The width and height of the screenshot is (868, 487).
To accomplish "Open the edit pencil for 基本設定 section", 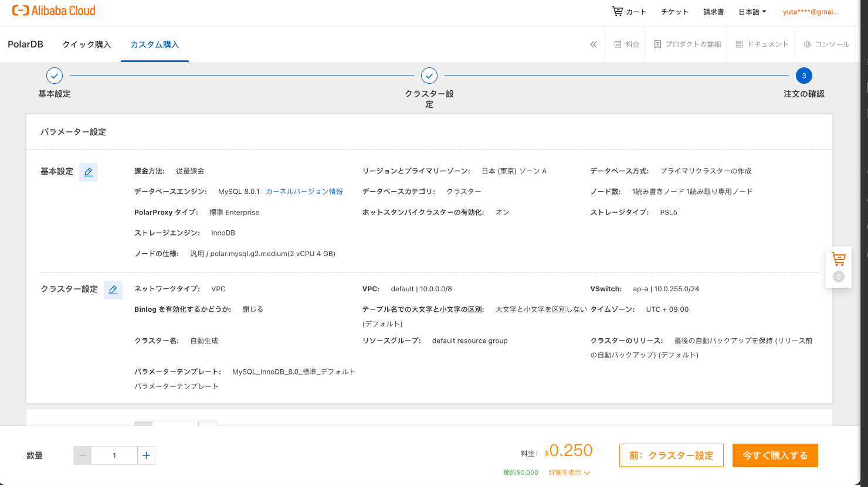I will point(88,172).
